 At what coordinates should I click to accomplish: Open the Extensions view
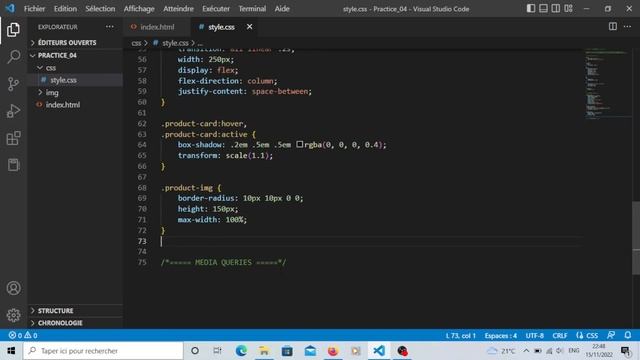pos(13,138)
